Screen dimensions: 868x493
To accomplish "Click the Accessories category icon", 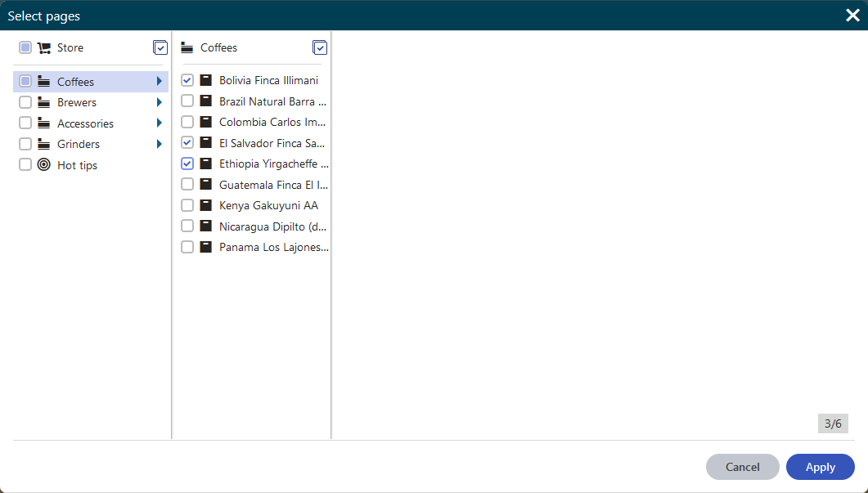I will click(43, 123).
